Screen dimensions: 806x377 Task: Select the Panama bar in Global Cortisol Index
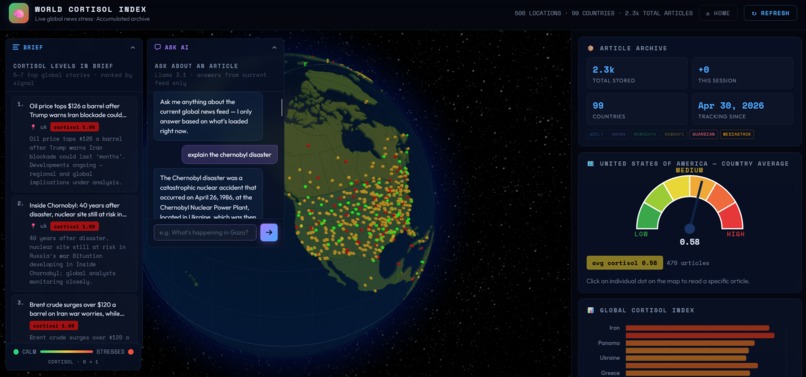point(690,343)
